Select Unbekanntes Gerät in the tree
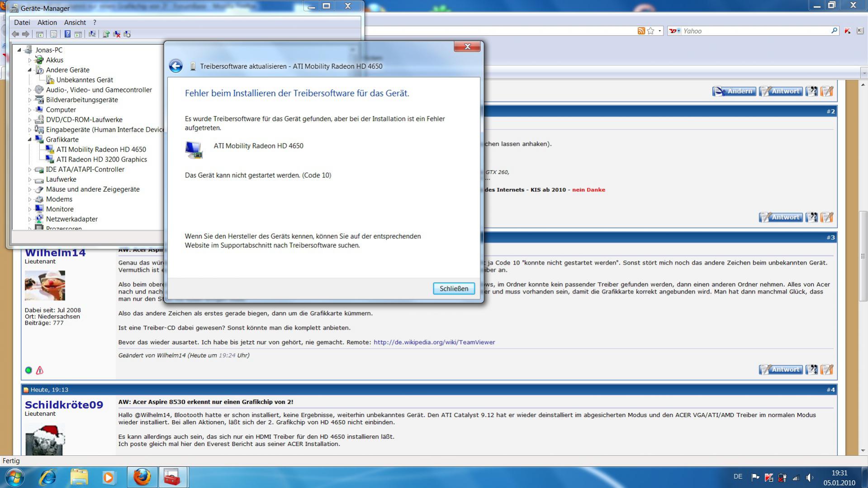 pyautogui.click(x=85, y=80)
